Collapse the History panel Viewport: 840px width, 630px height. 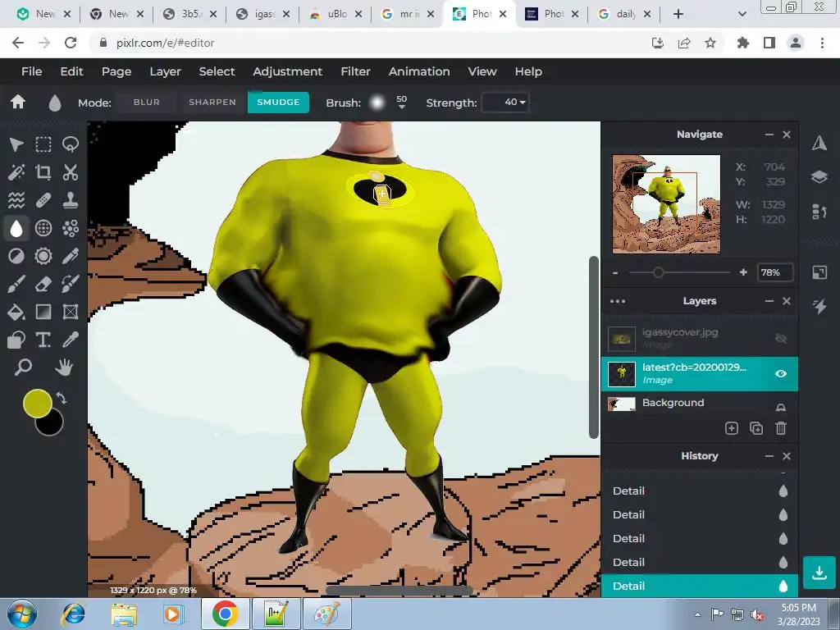click(x=769, y=456)
